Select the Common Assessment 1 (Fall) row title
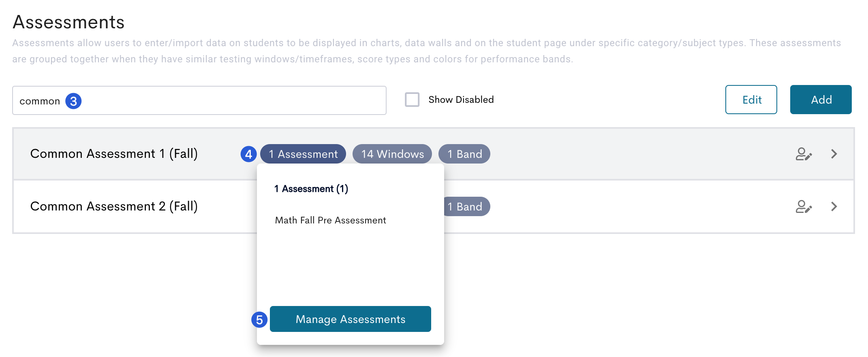Viewport: 868px width, 357px height. click(114, 154)
